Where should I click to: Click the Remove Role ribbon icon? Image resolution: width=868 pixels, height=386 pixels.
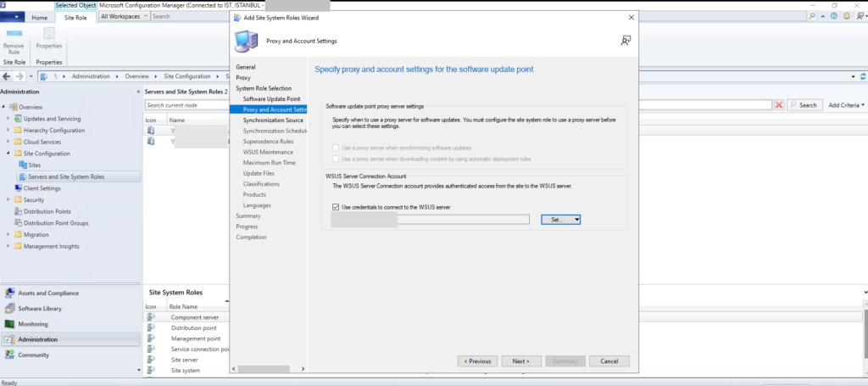click(x=14, y=40)
